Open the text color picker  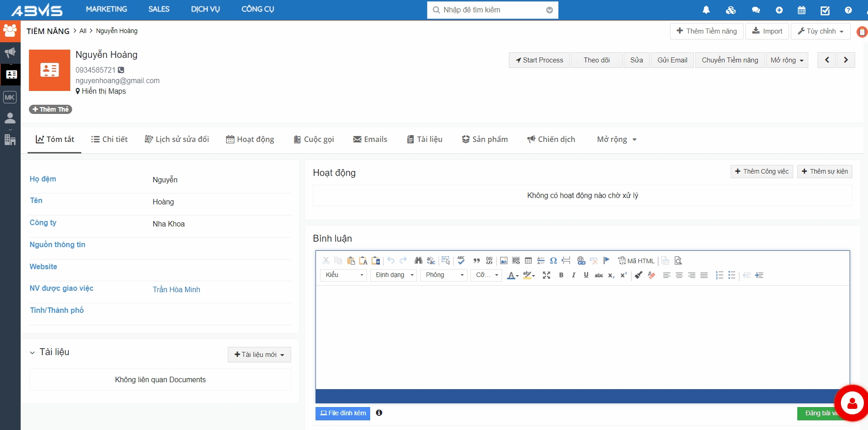pos(512,275)
